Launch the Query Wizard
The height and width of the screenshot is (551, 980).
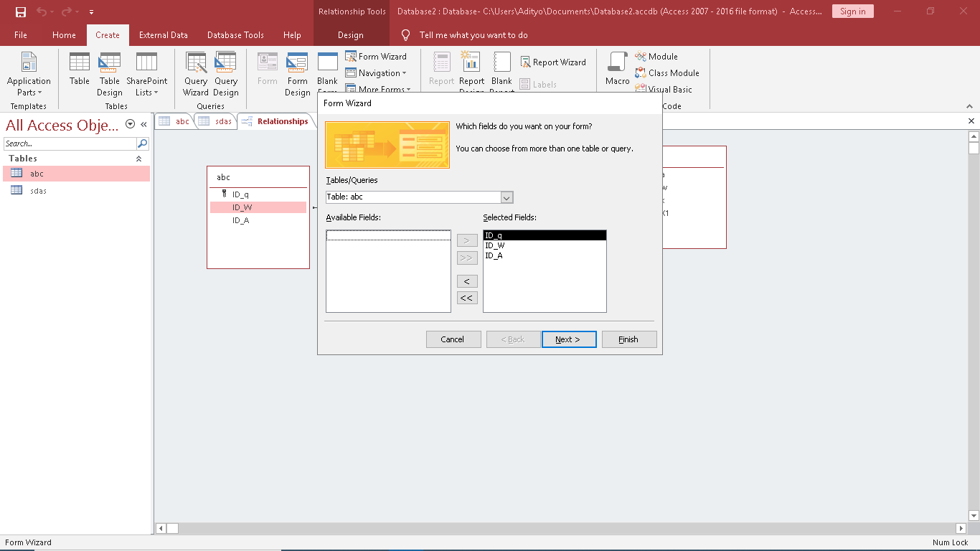click(x=195, y=74)
